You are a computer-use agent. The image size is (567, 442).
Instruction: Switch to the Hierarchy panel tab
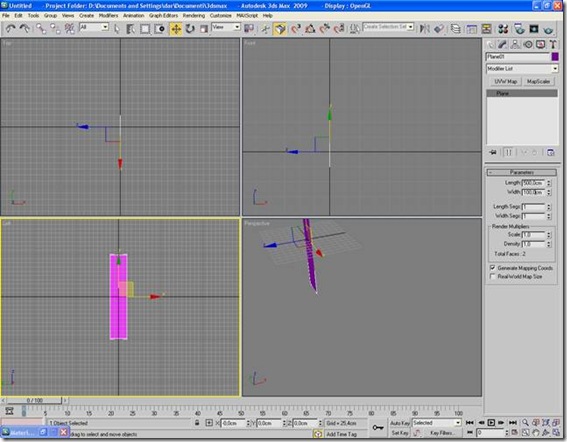click(x=515, y=44)
